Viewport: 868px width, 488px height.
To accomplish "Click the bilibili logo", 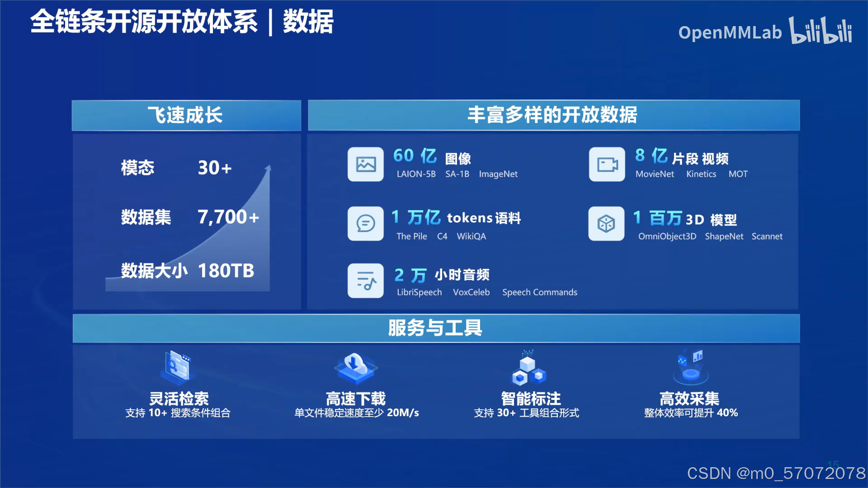I will click(820, 31).
